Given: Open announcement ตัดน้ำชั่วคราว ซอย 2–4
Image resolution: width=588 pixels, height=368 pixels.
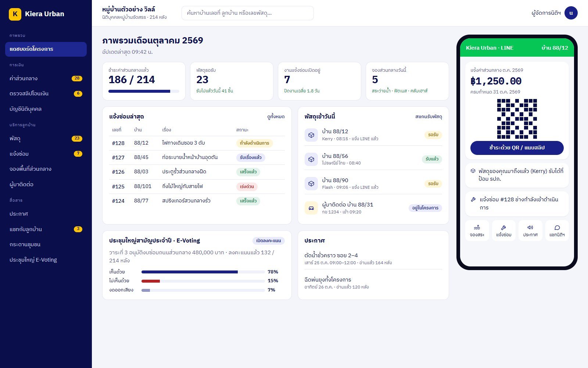Looking at the screenshot, I should coord(373,259).
